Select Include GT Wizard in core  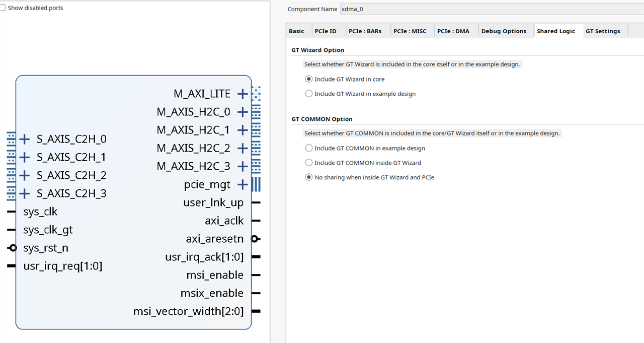click(x=309, y=79)
